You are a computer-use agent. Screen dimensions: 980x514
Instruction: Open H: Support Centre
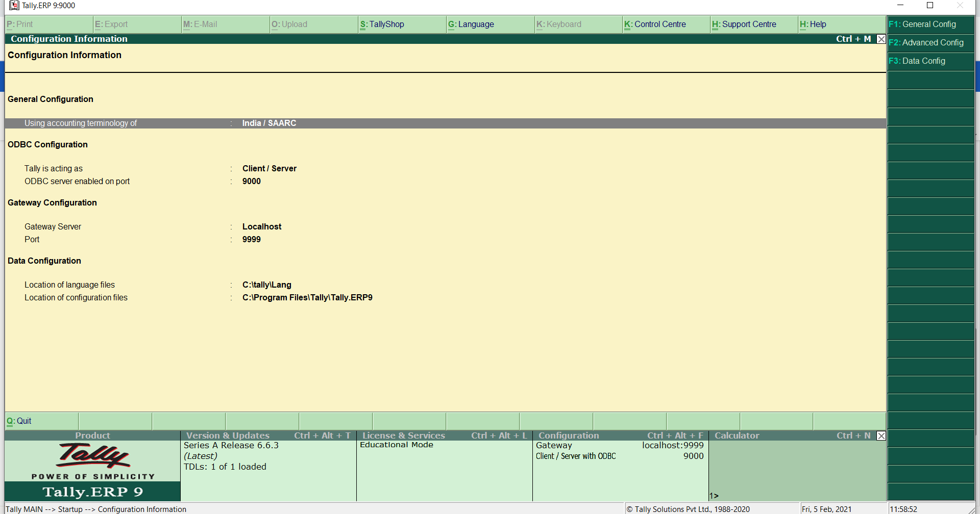pos(754,24)
